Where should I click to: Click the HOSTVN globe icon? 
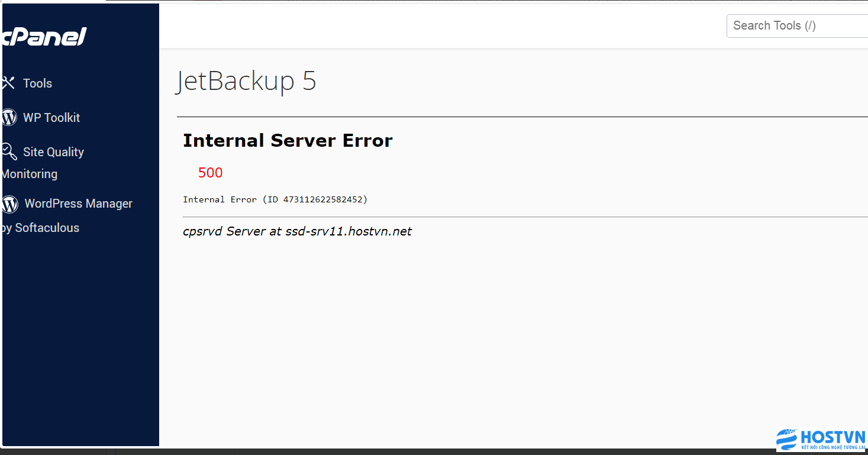tap(787, 440)
